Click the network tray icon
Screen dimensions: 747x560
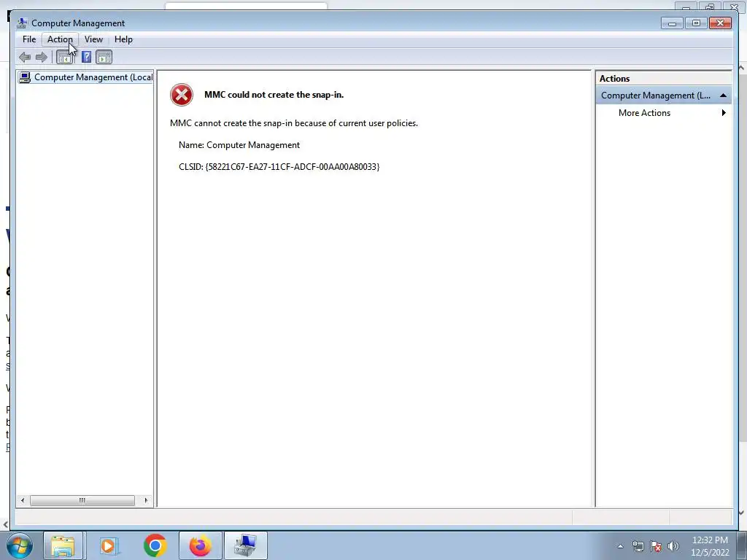pyautogui.click(x=638, y=546)
